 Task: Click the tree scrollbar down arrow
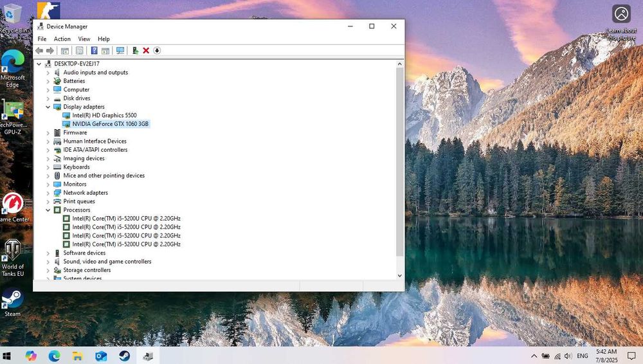pyautogui.click(x=400, y=276)
